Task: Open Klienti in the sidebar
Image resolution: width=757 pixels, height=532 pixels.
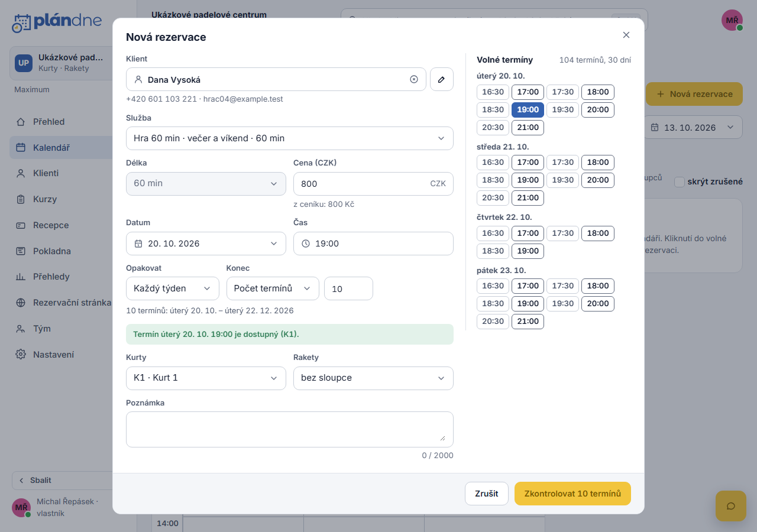Action: pos(61,173)
